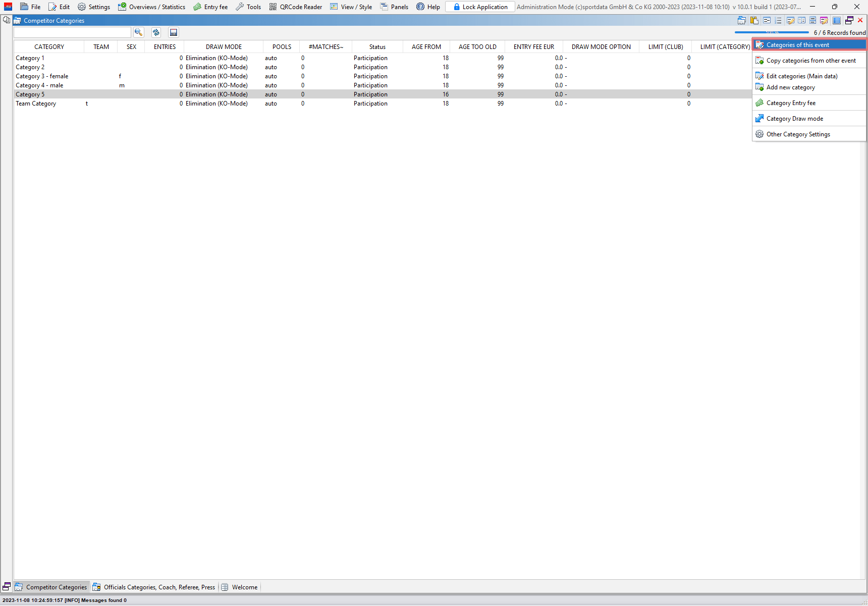This screenshot has height=606, width=868.
Task: Click the stacked pages icon at top left
Action: coord(7,20)
